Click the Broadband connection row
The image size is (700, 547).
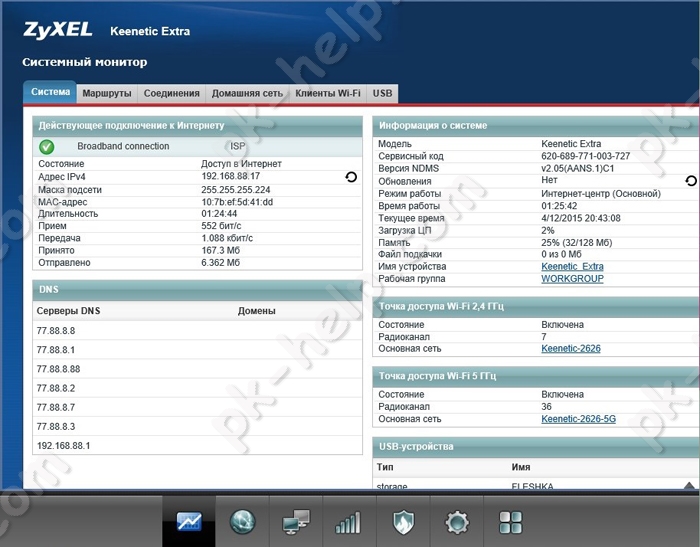click(x=197, y=146)
